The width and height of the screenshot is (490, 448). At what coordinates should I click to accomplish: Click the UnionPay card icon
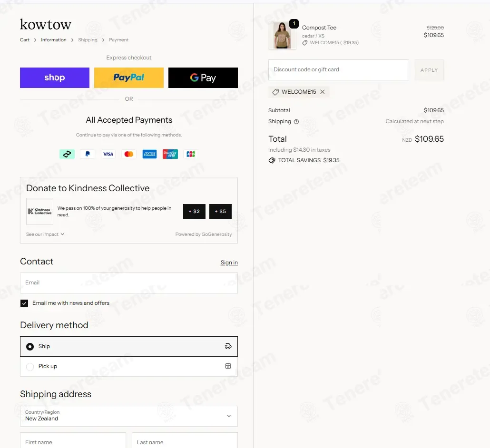(x=170, y=154)
